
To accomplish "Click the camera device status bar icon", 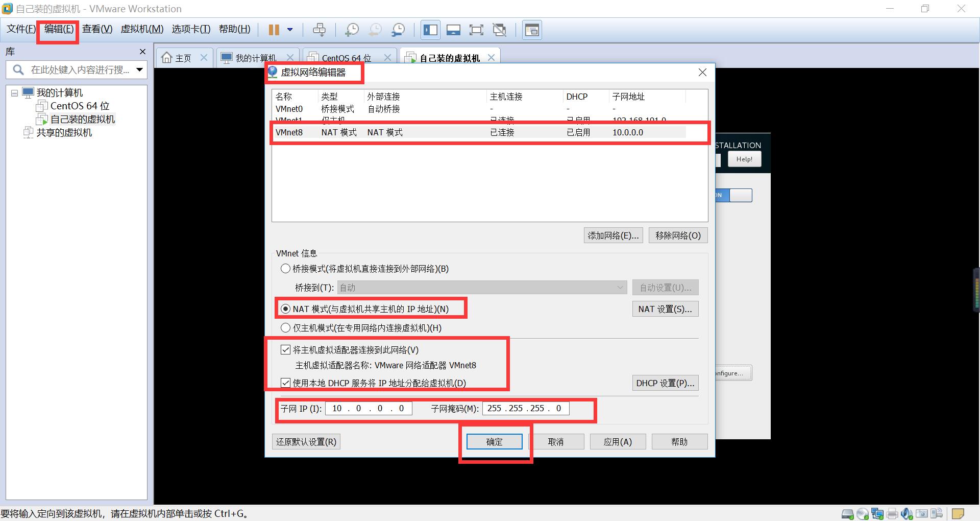I will (x=922, y=514).
